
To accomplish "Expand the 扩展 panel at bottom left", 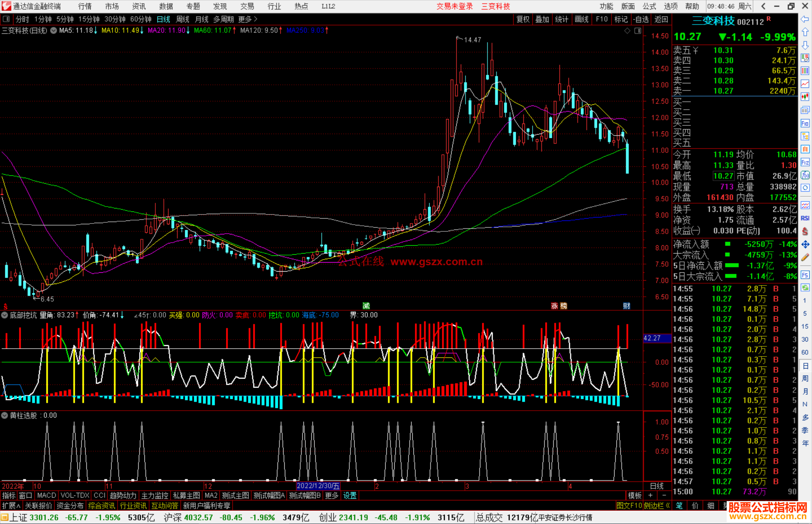I will pyautogui.click(x=11, y=506).
